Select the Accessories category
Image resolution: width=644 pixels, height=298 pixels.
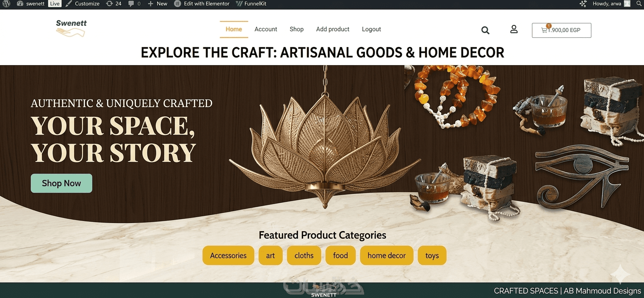228,256
